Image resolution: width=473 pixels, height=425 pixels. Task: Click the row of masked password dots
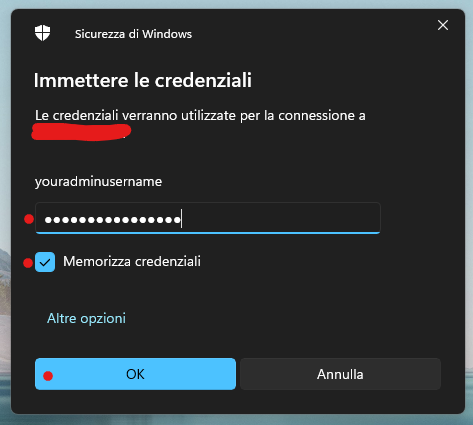[113, 220]
